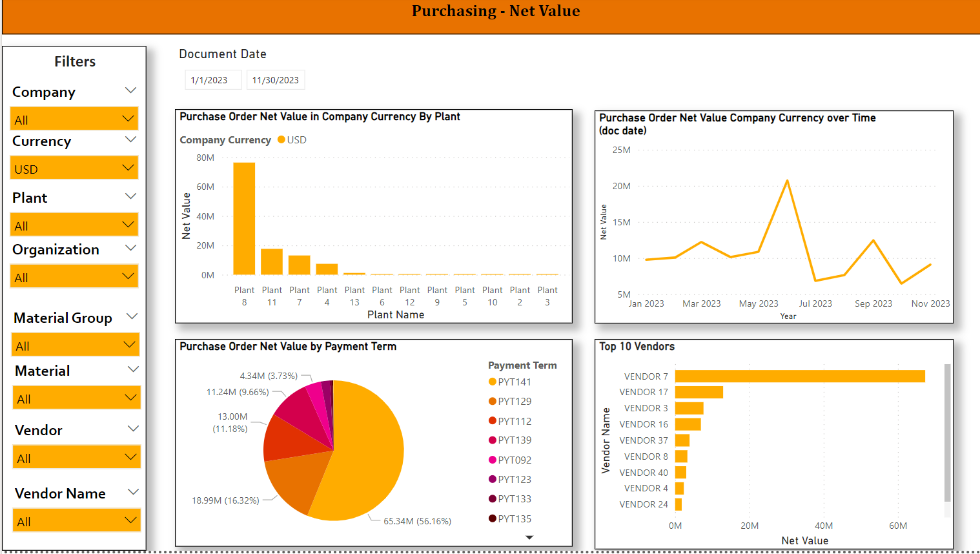The width and height of the screenshot is (980, 554).
Task: Open the Currency dropdown showing USD
Action: tap(74, 167)
